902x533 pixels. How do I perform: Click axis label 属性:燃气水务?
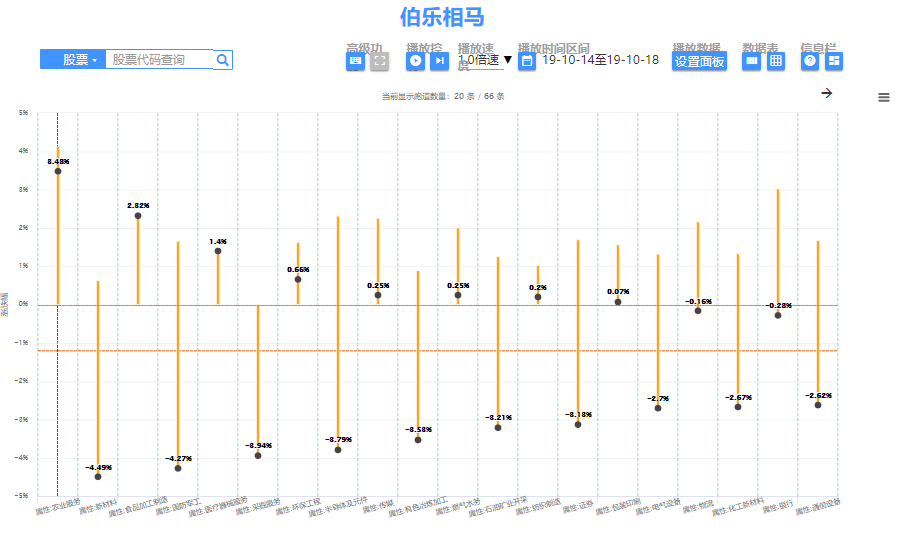(458, 507)
